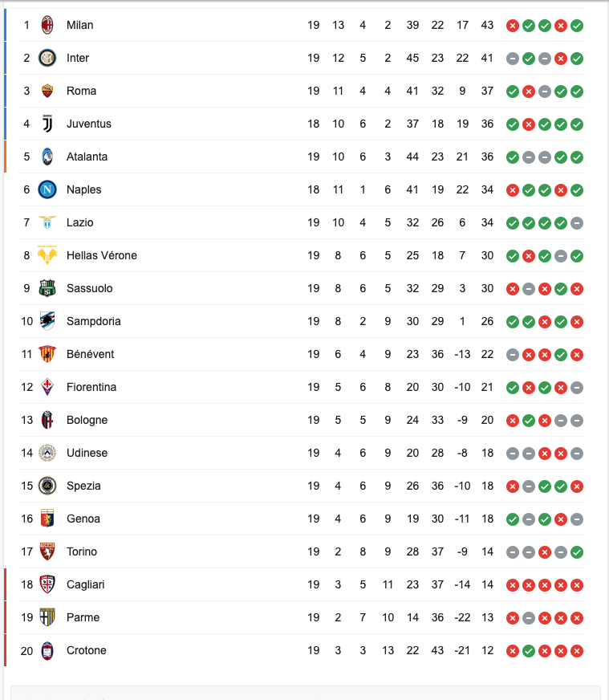Click Lazio's most recent result grey draw icon

[577, 223]
